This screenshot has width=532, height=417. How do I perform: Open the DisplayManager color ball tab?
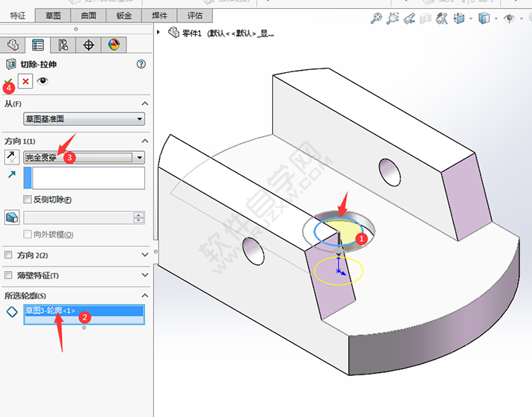[x=114, y=45]
